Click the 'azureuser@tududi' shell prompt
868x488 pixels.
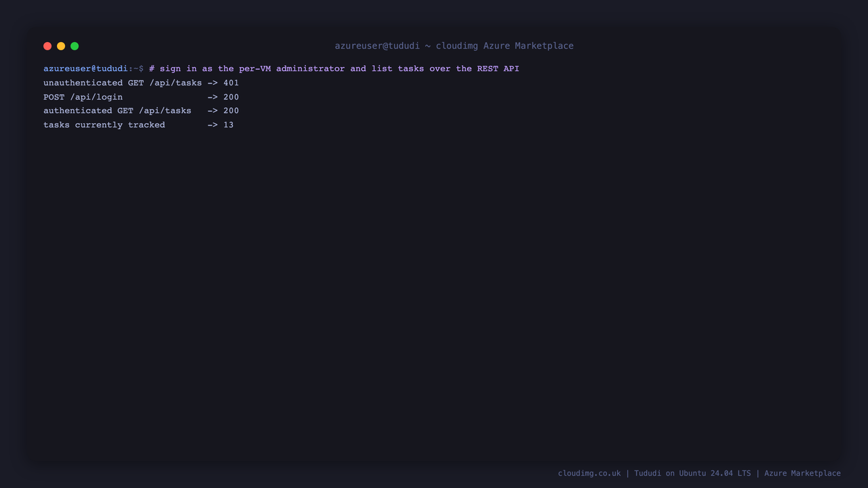pyautogui.click(x=85, y=68)
